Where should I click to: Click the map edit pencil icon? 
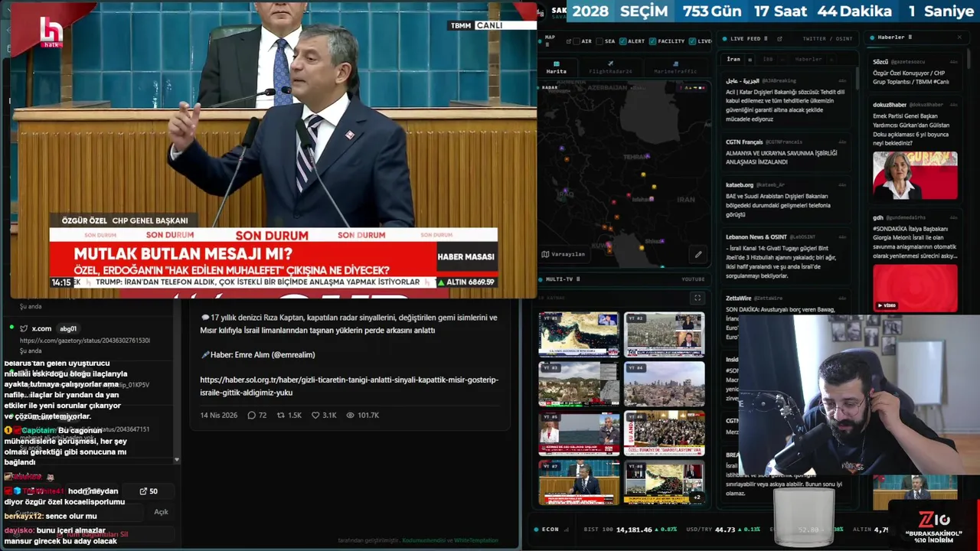[698, 254]
